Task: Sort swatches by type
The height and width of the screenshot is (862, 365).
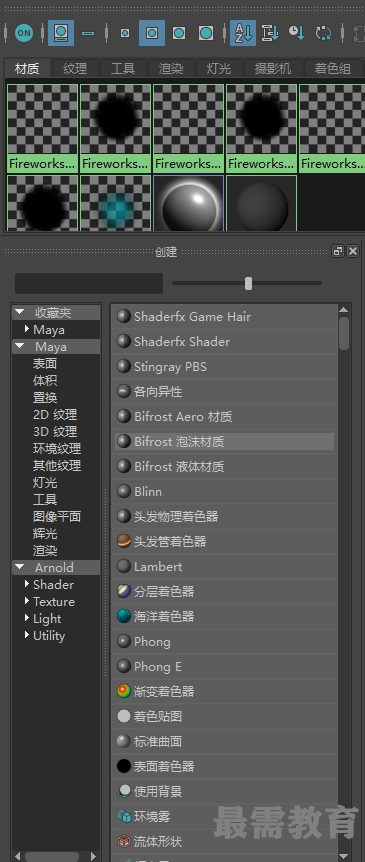Action: point(270,33)
